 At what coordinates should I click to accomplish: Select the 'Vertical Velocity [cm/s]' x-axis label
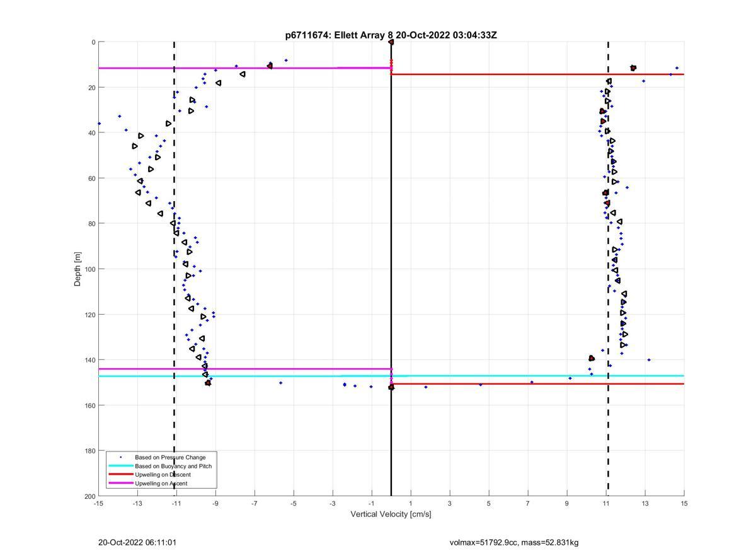(391, 514)
